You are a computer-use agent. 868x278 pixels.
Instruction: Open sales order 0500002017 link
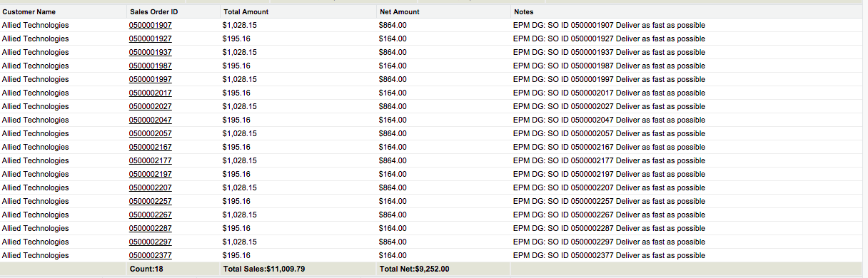(150, 93)
